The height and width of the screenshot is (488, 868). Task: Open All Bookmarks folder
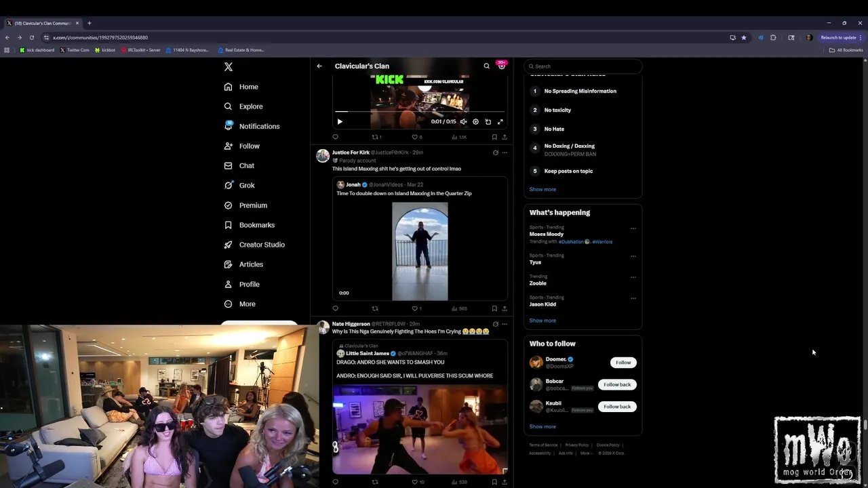846,50
